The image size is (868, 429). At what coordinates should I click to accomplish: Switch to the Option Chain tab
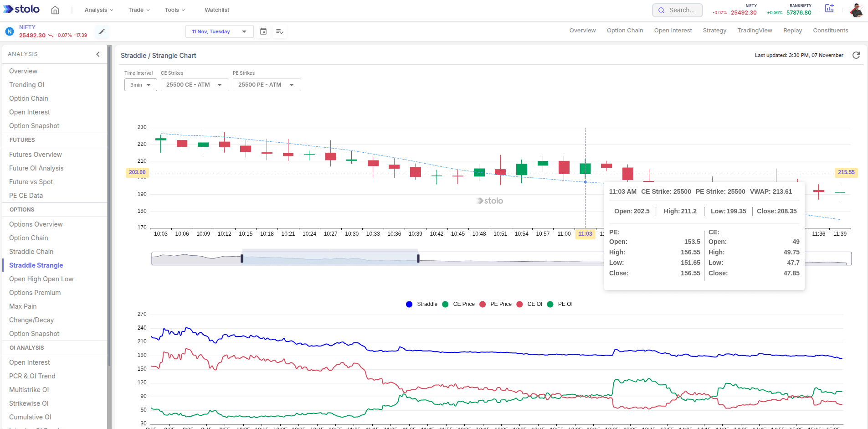click(625, 31)
